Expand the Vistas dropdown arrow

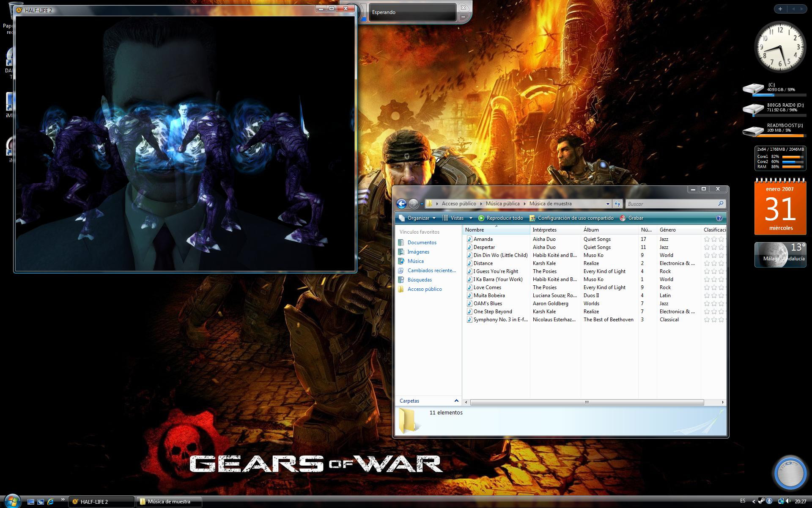coord(471,218)
